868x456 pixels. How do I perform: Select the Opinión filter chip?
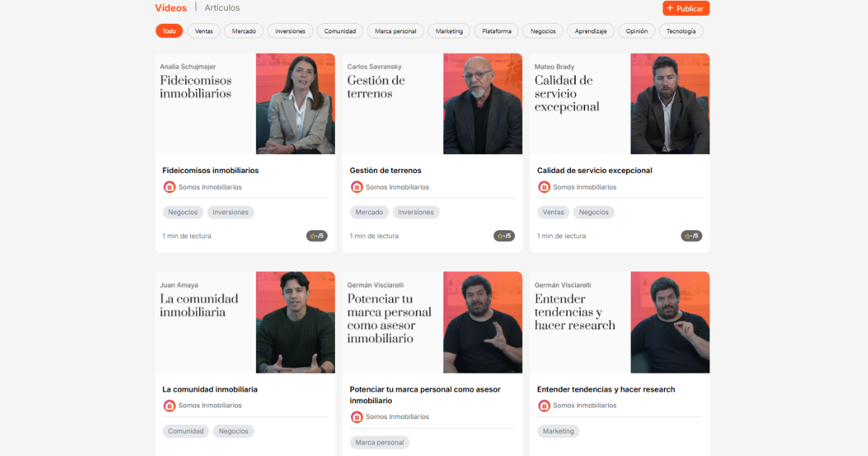point(637,30)
